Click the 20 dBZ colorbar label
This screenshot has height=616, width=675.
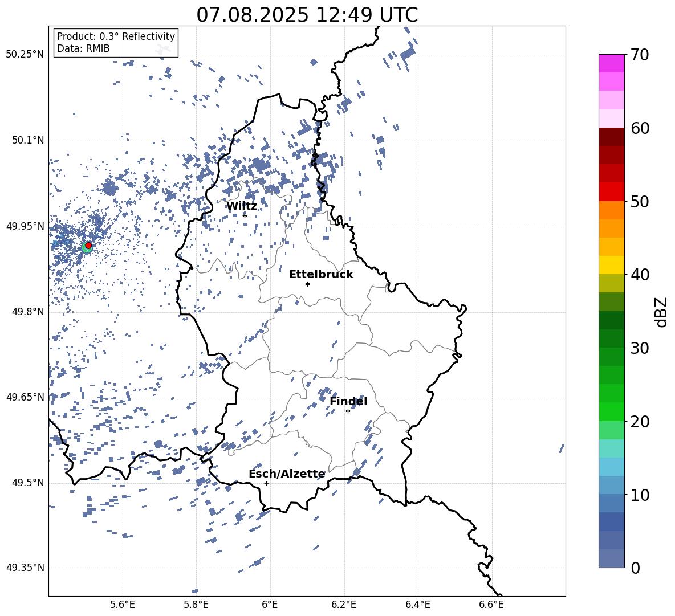tap(640, 422)
